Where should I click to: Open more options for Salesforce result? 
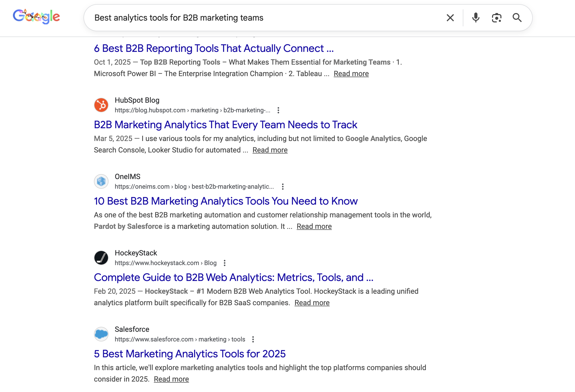pos(253,339)
